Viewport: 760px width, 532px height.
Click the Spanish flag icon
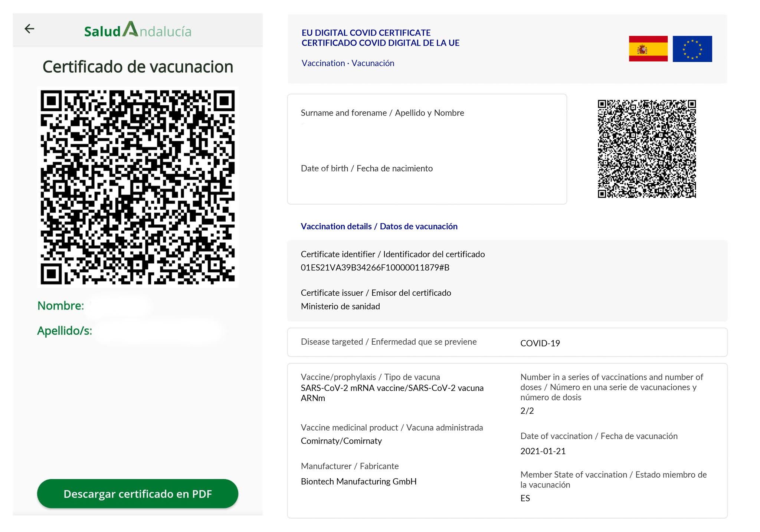(x=648, y=49)
